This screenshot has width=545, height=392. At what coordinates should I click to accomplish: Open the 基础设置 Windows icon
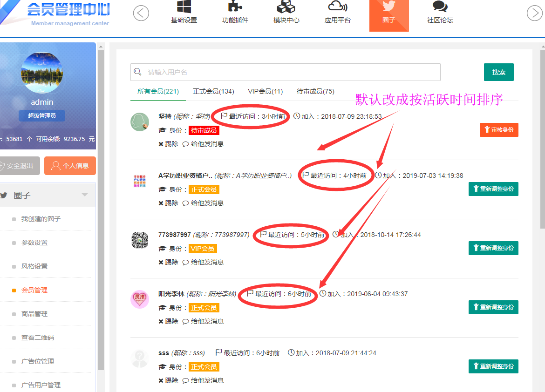(x=184, y=7)
